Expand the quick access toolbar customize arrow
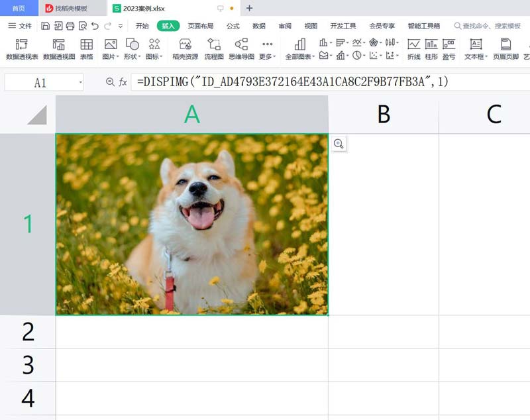The width and height of the screenshot is (530, 420). point(121,26)
